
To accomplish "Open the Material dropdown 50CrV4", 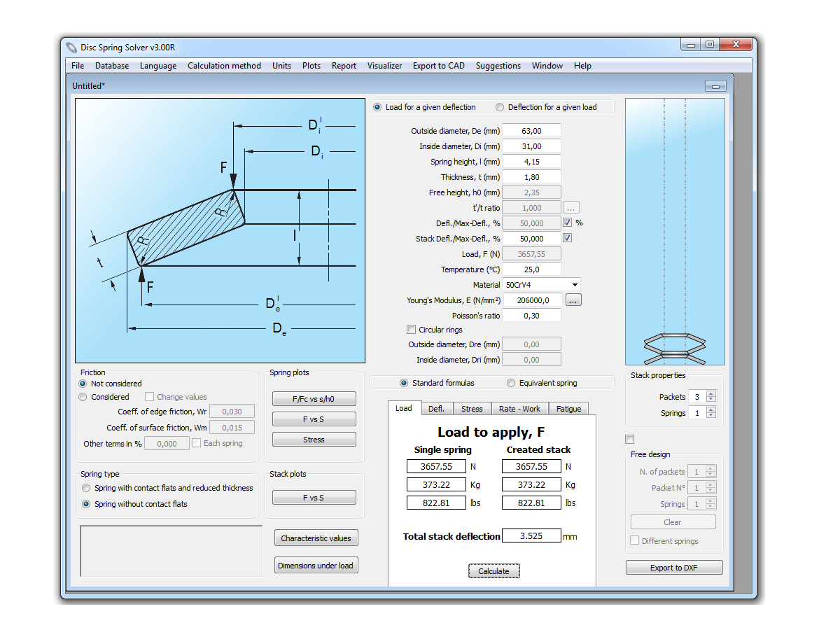I will point(541,285).
